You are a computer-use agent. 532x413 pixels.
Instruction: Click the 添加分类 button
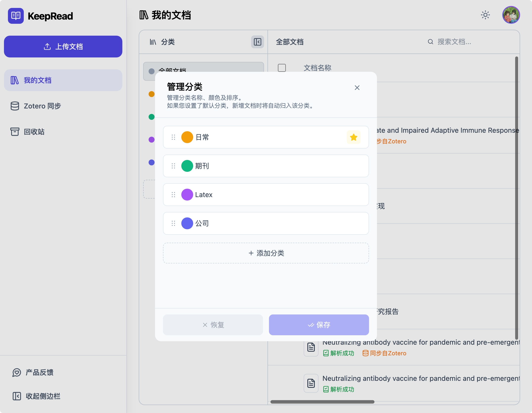[x=266, y=253]
